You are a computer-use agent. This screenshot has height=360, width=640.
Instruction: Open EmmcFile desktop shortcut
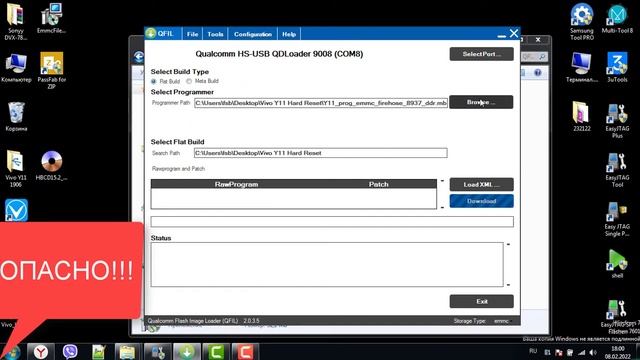[x=51, y=18]
